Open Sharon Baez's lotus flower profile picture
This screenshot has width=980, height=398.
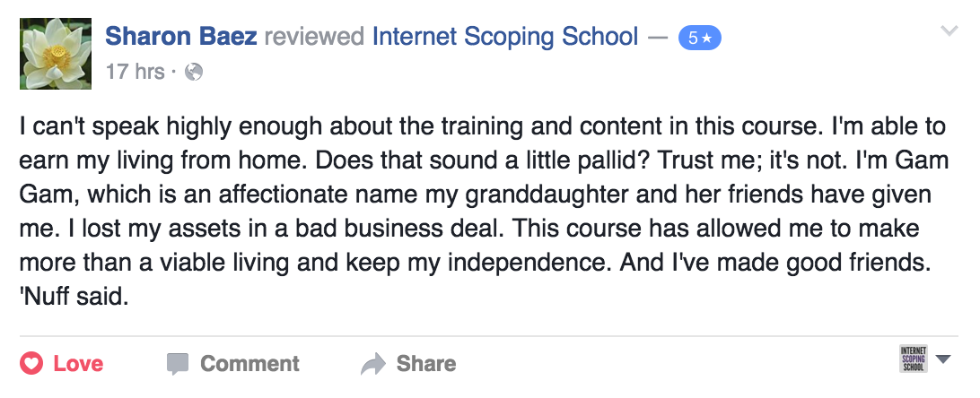[56, 54]
